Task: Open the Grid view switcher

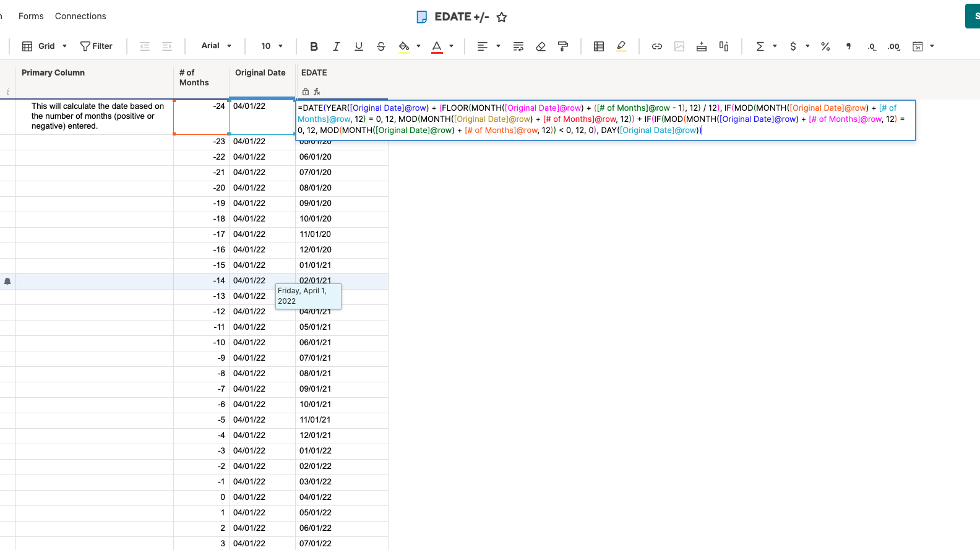Action: pyautogui.click(x=45, y=46)
